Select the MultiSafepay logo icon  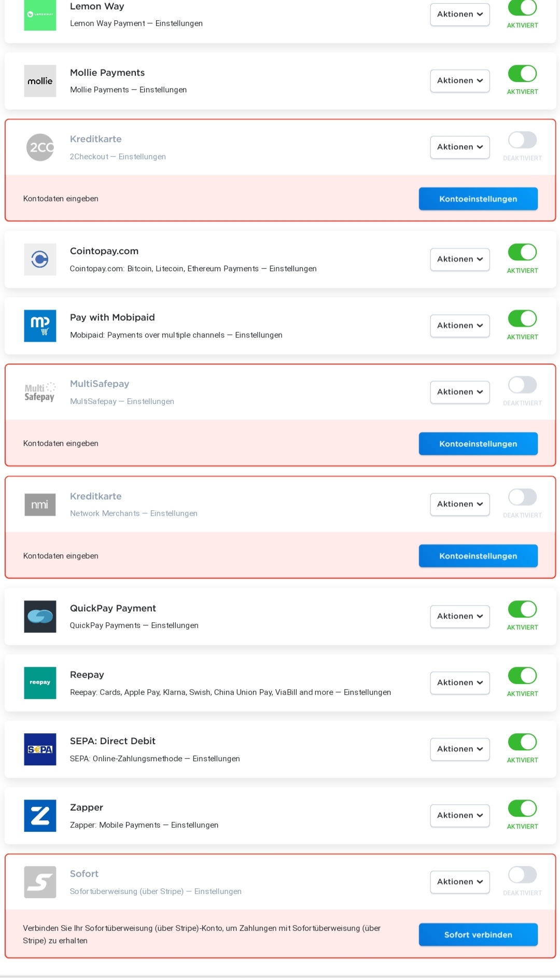(x=40, y=392)
